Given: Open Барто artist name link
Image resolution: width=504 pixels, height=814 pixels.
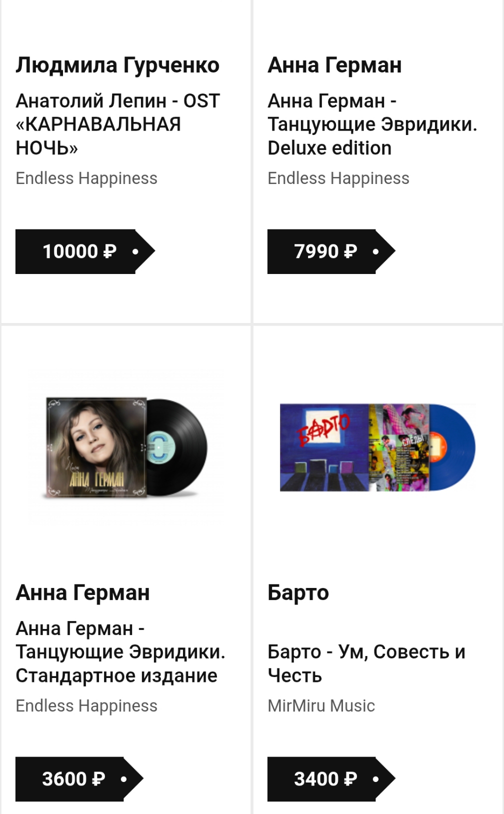Looking at the screenshot, I should (x=298, y=593).
